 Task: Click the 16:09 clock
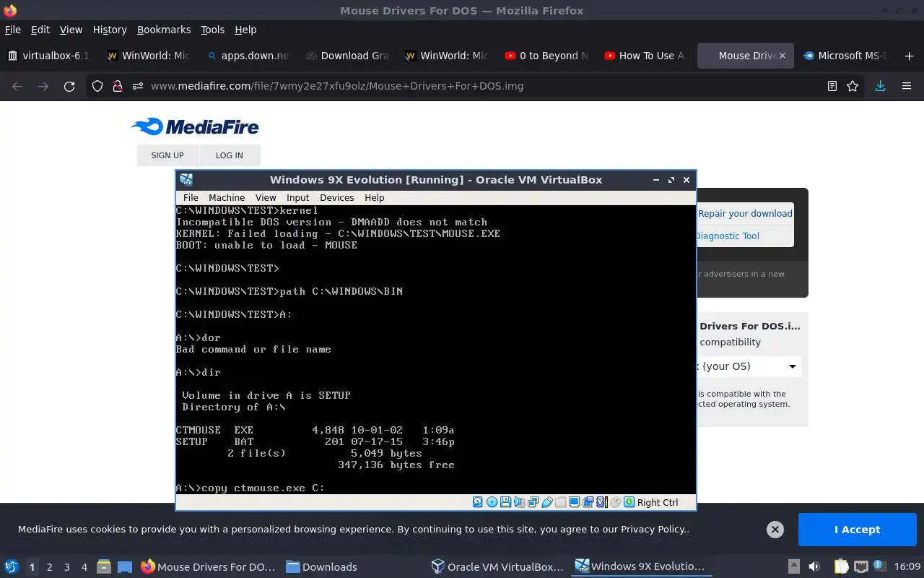tap(908, 567)
